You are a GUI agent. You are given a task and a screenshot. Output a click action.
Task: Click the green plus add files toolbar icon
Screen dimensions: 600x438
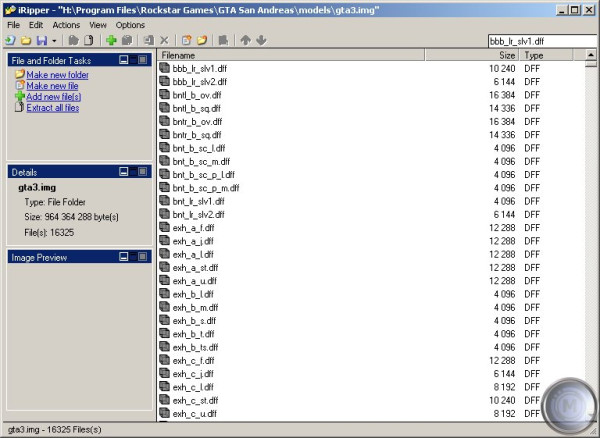(x=112, y=40)
